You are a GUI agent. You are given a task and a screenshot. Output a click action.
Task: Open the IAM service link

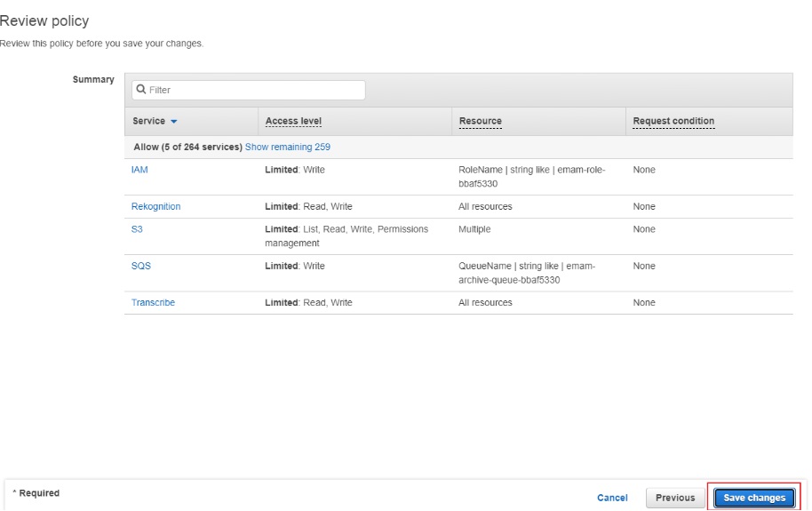pyautogui.click(x=139, y=170)
